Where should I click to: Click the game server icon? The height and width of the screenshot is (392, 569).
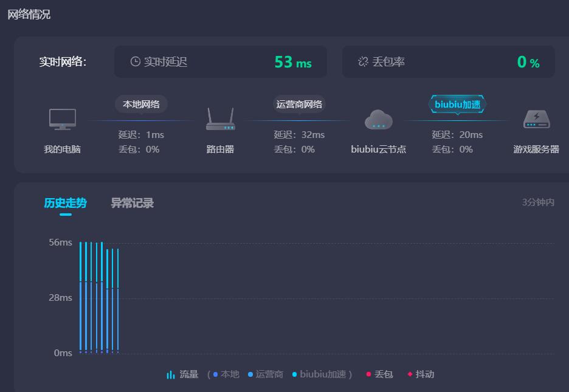click(536, 120)
